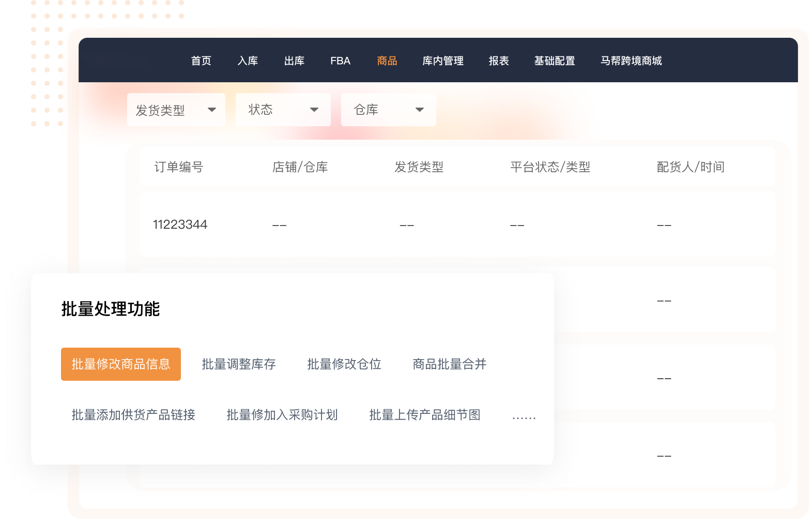Switch to the 入库 menu

tap(248, 61)
